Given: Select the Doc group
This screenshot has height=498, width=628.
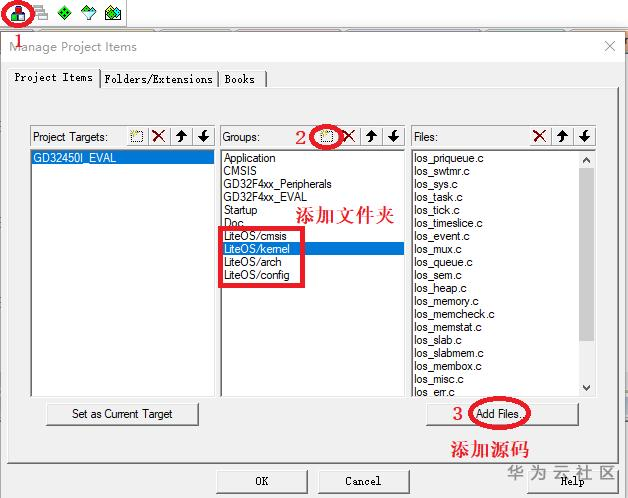Looking at the screenshot, I should 312,223.
